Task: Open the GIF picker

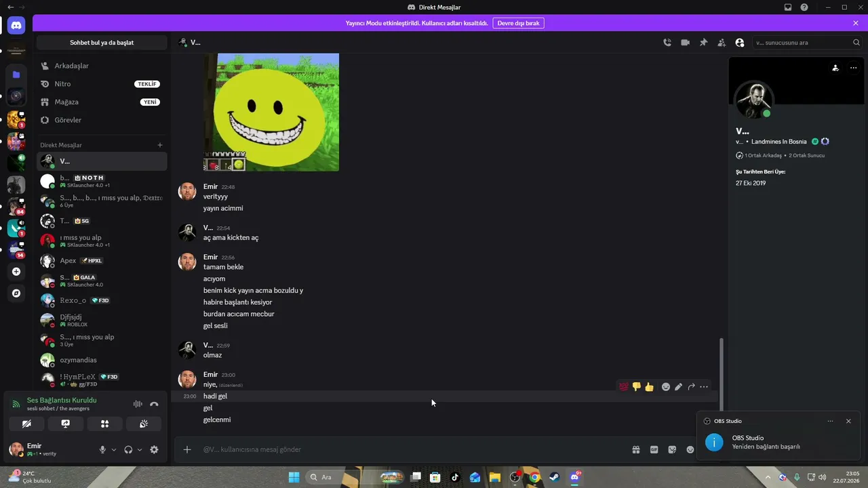Action: pos(654,449)
